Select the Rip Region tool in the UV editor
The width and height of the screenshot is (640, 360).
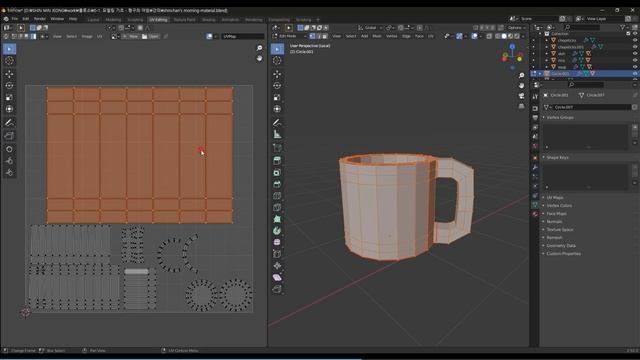[9, 136]
